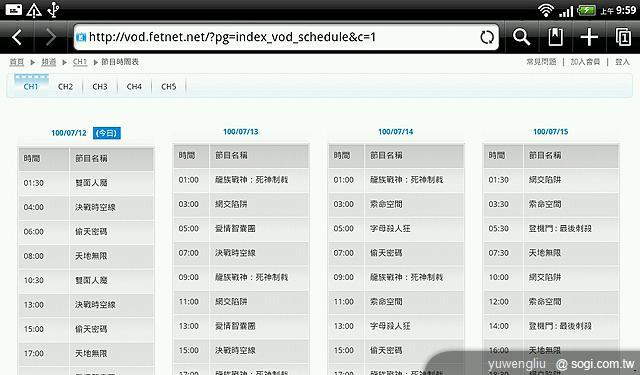Screen dimensions: 640x375
Task: Open the bookmarks icon
Action: (556, 37)
